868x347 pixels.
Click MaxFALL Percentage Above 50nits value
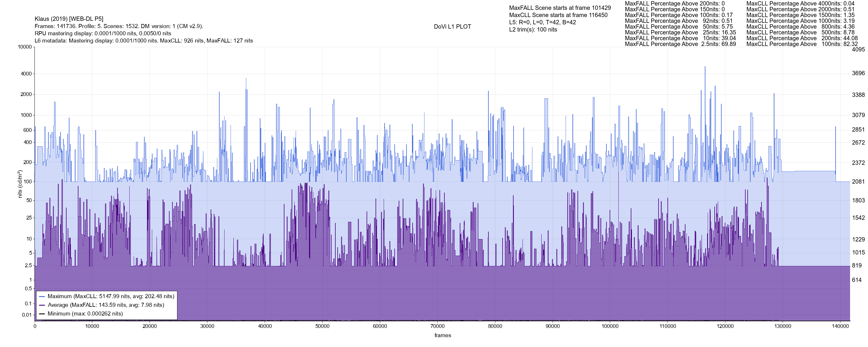click(x=727, y=27)
